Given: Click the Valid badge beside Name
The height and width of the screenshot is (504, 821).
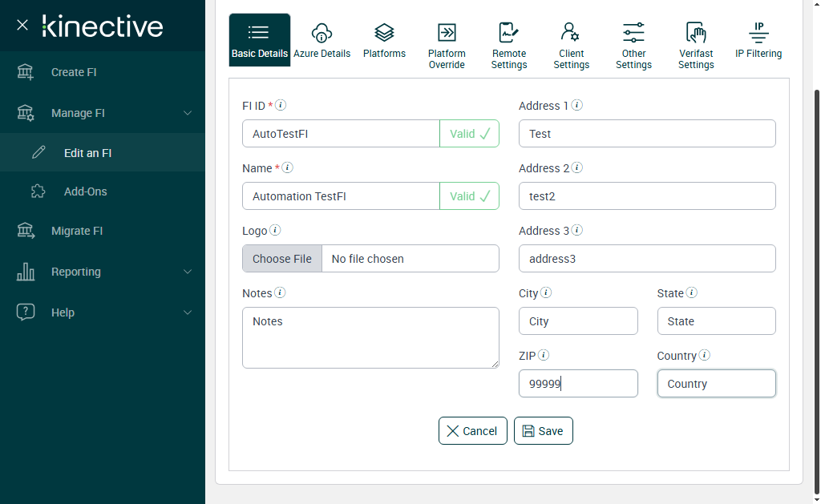Looking at the screenshot, I should (x=470, y=196).
